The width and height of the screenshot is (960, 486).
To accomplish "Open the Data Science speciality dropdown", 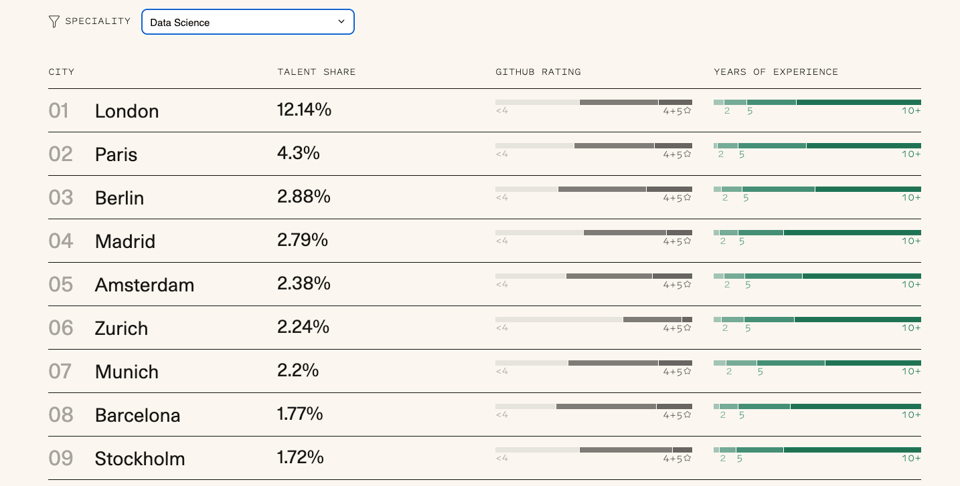I will click(247, 22).
